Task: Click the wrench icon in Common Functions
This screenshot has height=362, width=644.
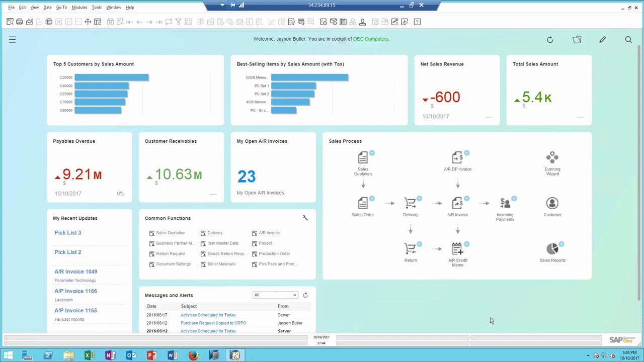Action: (305, 218)
